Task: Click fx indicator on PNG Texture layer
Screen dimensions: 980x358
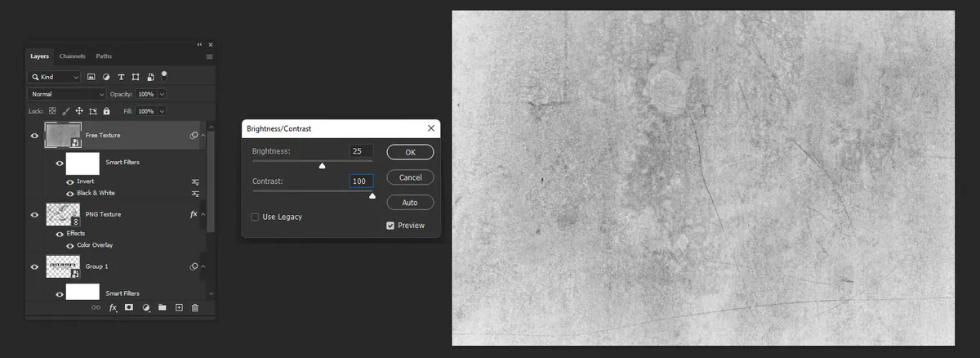Action: point(194,214)
